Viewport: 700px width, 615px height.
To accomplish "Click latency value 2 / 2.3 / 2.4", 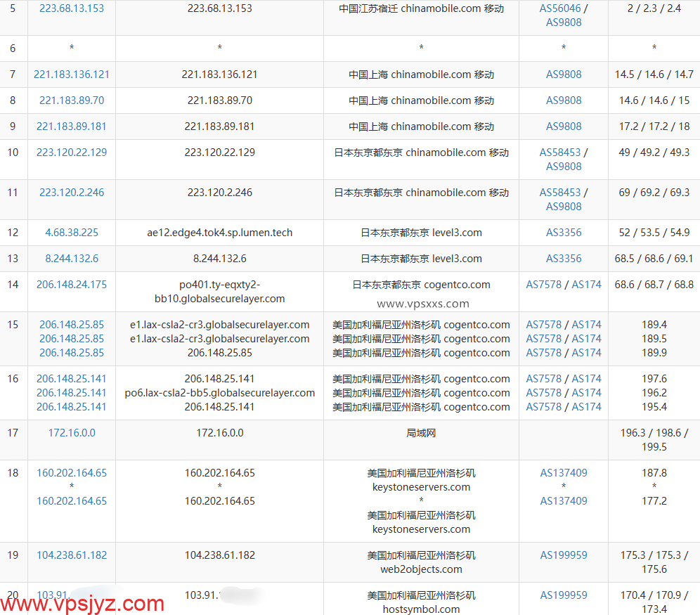I will point(654,8).
